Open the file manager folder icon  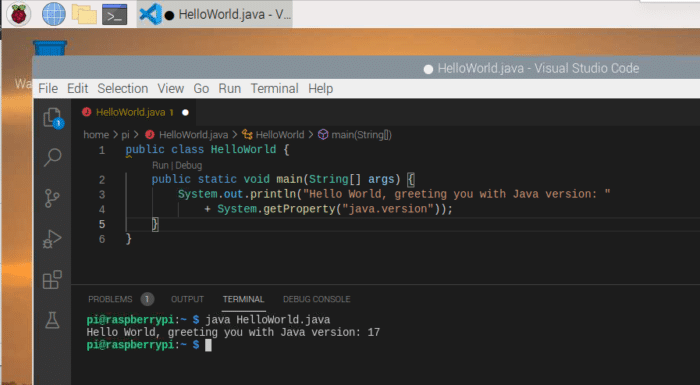[x=84, y=14]
